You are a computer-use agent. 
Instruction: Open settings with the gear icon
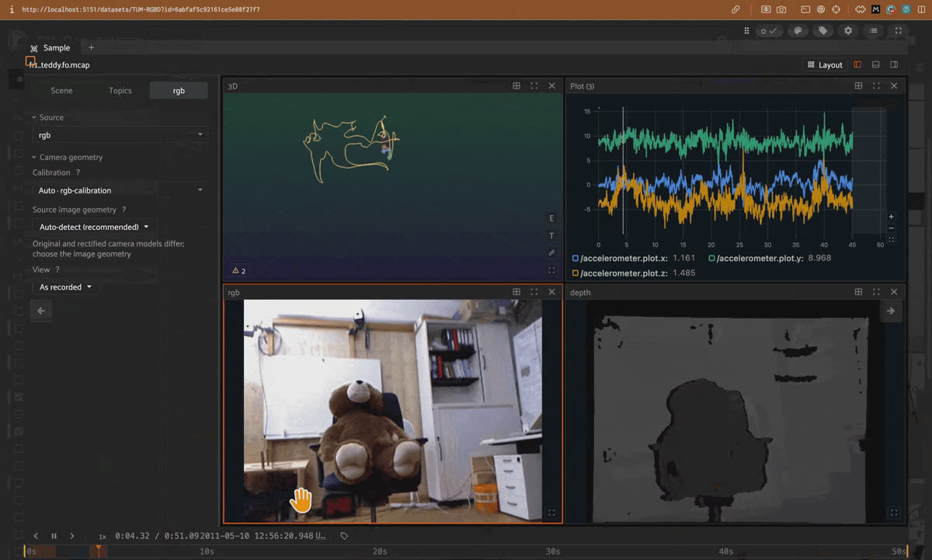(x=848, y=31)
